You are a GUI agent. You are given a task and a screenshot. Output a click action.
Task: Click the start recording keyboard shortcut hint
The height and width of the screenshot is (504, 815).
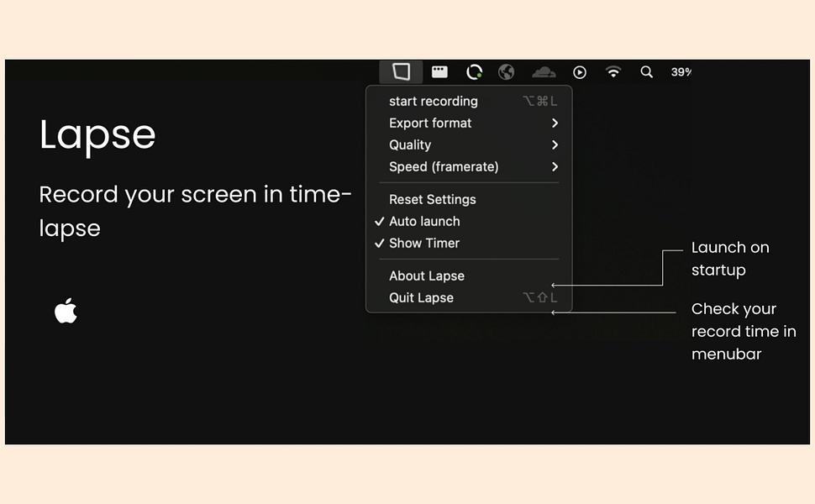tap(540, 102)
